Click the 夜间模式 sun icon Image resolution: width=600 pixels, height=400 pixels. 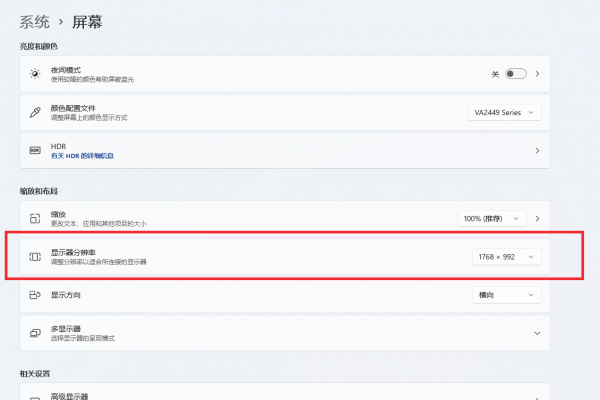(35, 74)
